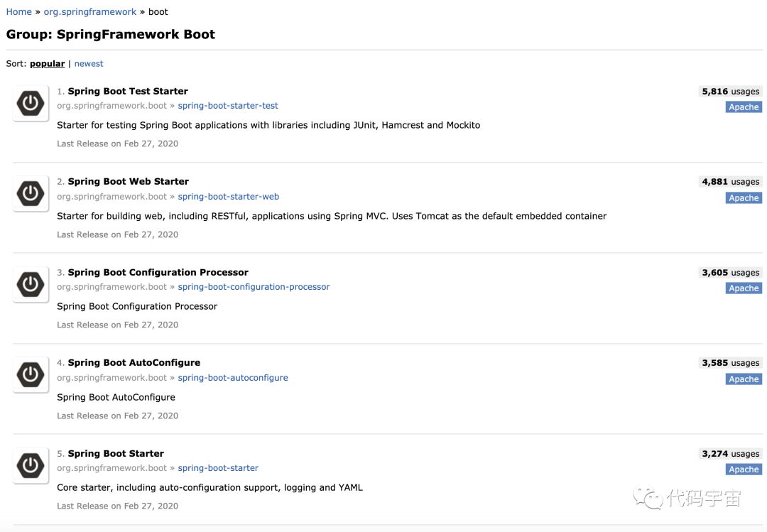Open the spring-boot-starter-test artifact link
This screenshot has height=532, width=767.
[228, 106]
